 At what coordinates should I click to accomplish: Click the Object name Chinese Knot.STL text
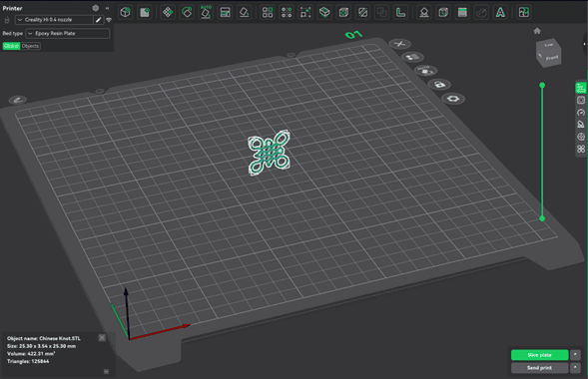(x=44, y=338)
